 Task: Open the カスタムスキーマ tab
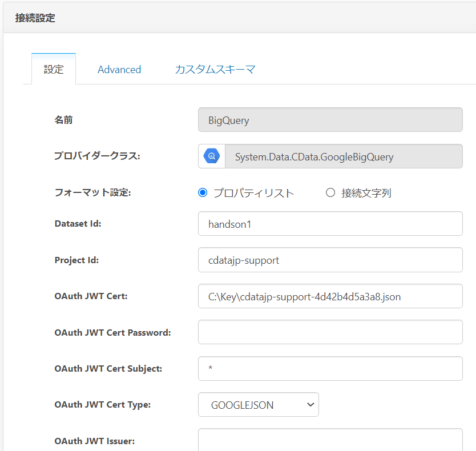215,70
